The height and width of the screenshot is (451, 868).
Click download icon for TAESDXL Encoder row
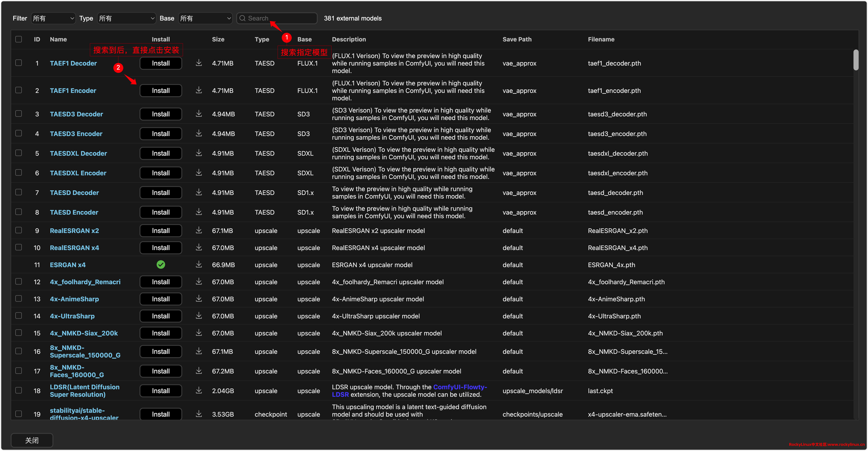[199, 173]
